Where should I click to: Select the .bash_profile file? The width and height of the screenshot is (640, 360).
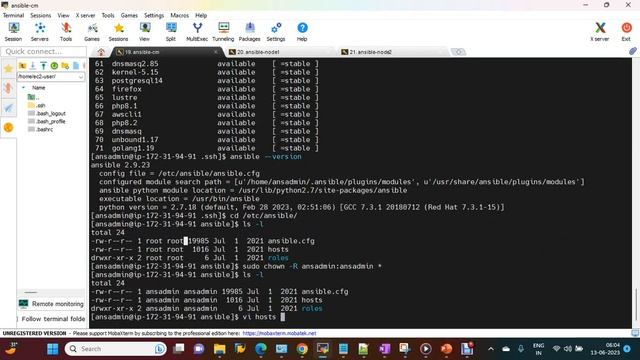(x=47, y=121)
